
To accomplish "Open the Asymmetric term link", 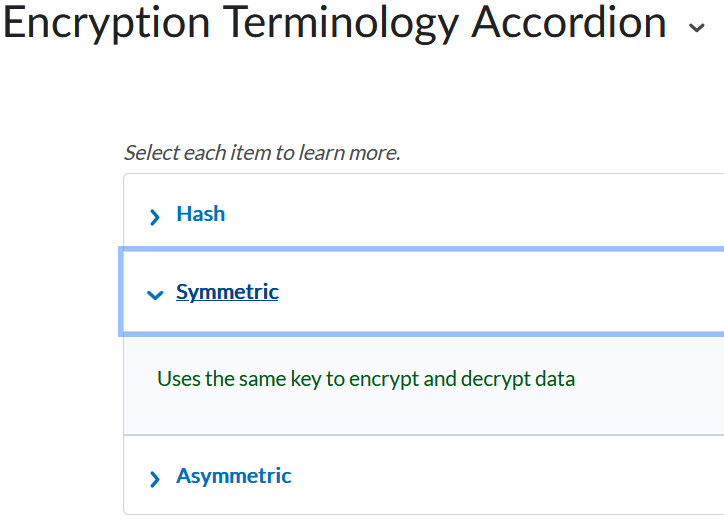I will 234,476.
